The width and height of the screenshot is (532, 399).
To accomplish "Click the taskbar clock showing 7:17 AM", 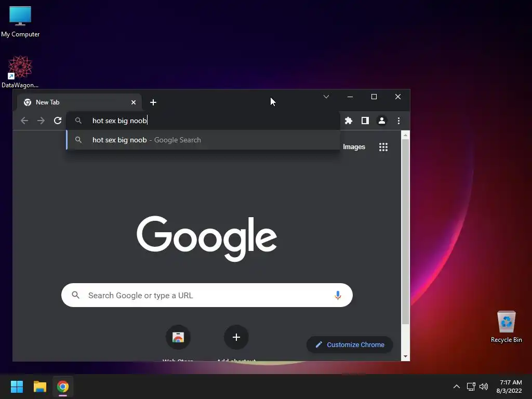I will [509, 387].
